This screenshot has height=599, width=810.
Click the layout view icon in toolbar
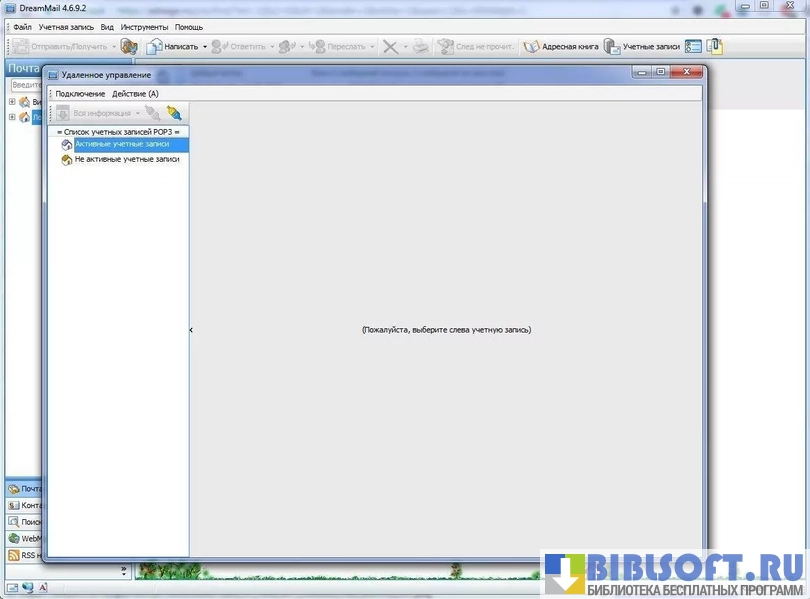pos(693,46)
